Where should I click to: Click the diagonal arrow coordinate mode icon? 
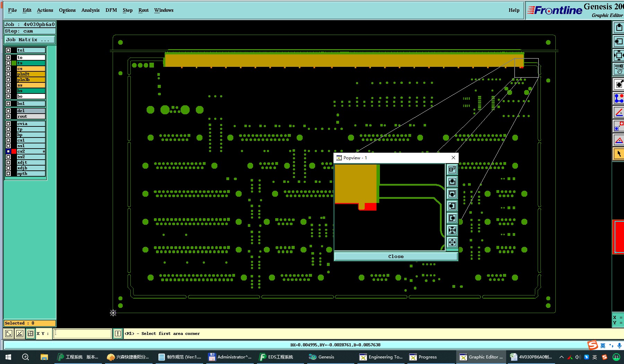coord(9,334)
